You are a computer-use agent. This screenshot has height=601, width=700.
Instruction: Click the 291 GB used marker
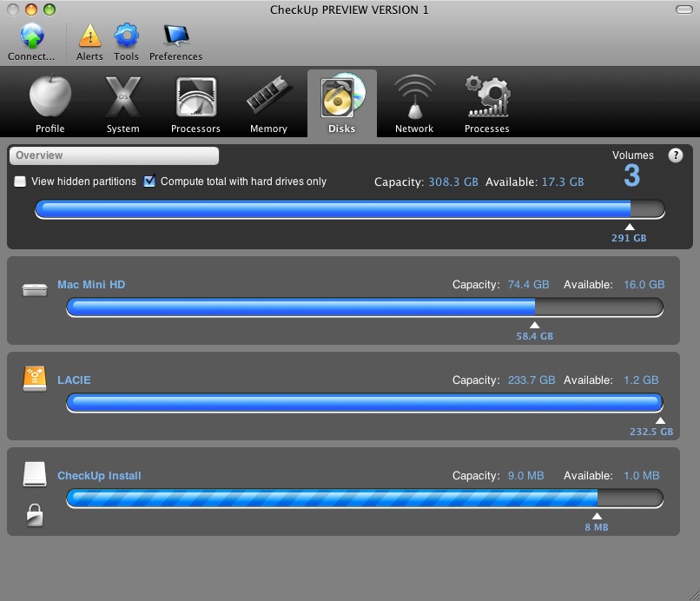[629, 234]
